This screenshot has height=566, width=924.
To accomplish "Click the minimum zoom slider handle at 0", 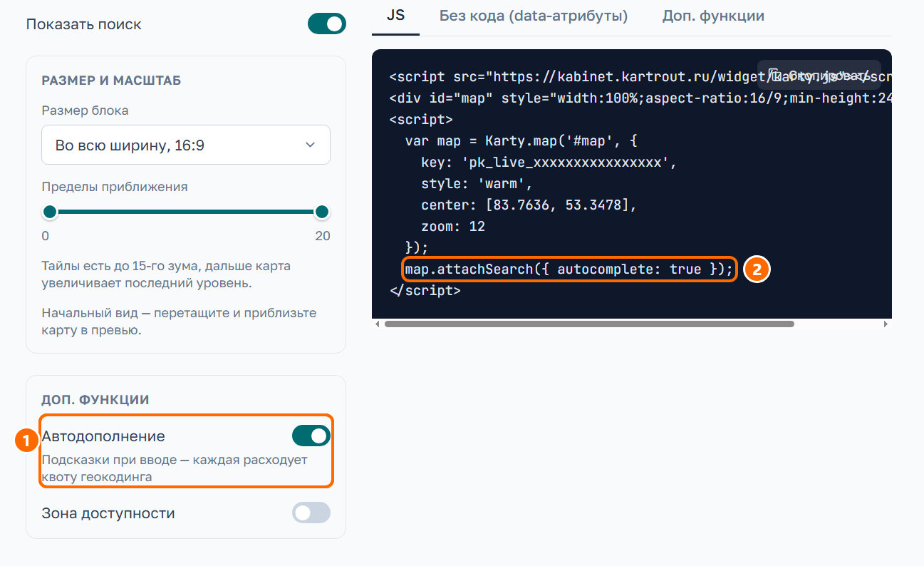I will (x=50, y=212).
